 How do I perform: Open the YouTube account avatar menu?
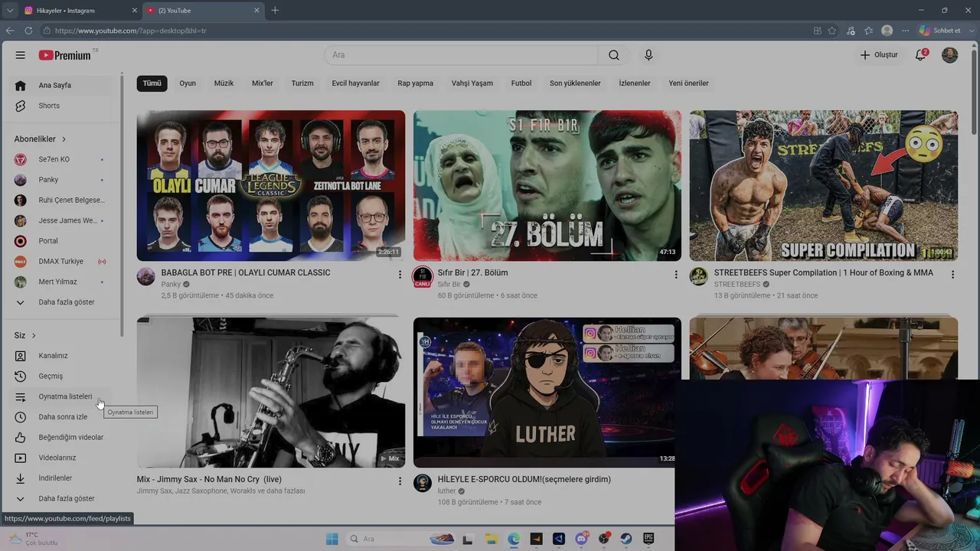pyautogui.click(x=949, y=55)
